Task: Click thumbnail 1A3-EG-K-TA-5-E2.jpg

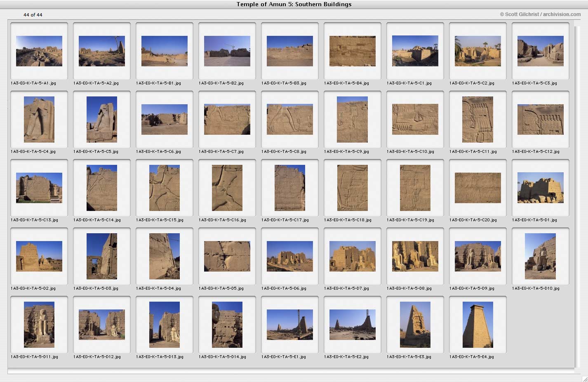Action: tap(353, 325)
